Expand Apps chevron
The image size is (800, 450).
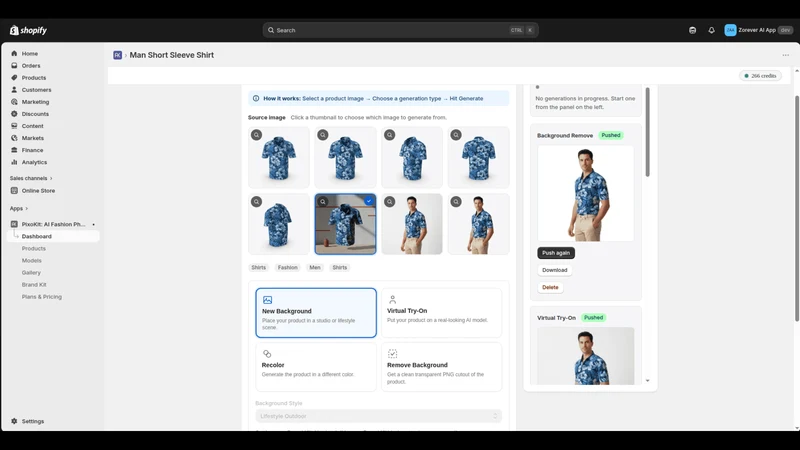click(x=27, y=209)
